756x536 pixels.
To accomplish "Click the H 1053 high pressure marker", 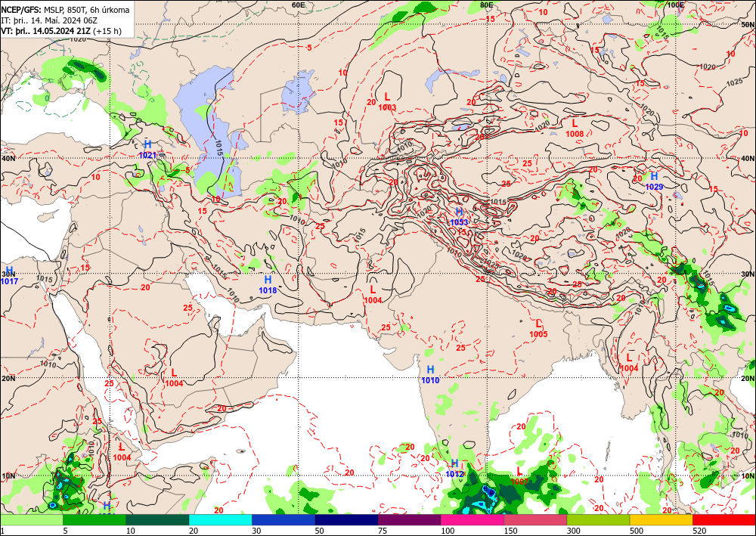I will coord(459,216).
